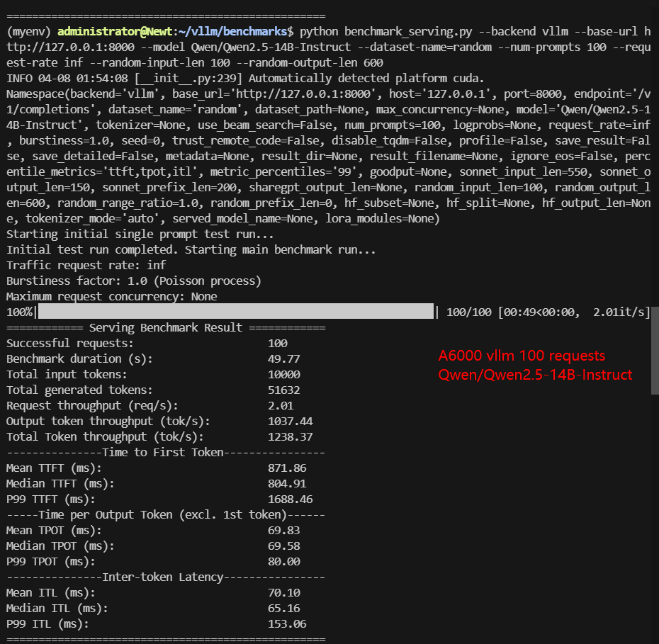Click the "Traffic request rate: inf" line
Screen dimensions: 659x644
coord(86,266)
